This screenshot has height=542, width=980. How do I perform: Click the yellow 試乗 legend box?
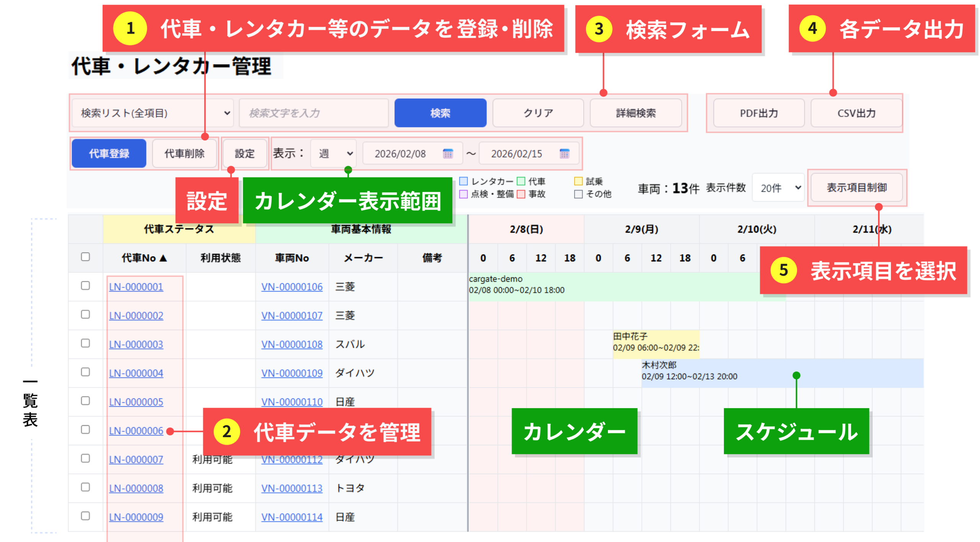tap(578, 181)
